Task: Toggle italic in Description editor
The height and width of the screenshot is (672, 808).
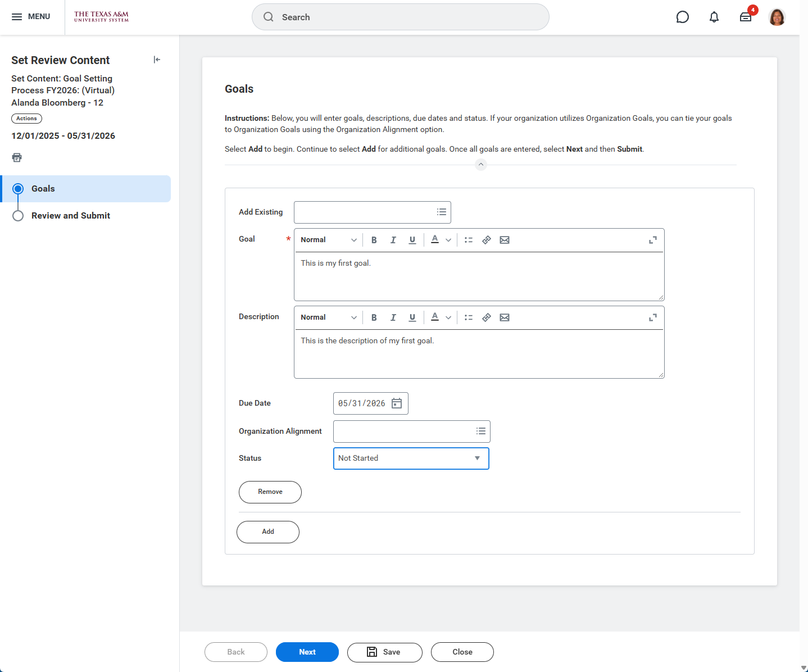Action: (393, 317)
